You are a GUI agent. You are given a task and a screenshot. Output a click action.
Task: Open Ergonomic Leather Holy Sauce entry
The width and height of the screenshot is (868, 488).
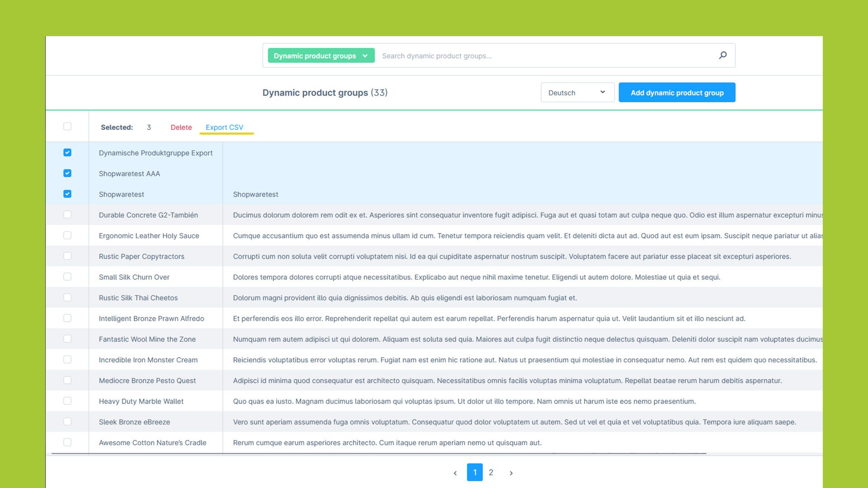pos(149,236)
